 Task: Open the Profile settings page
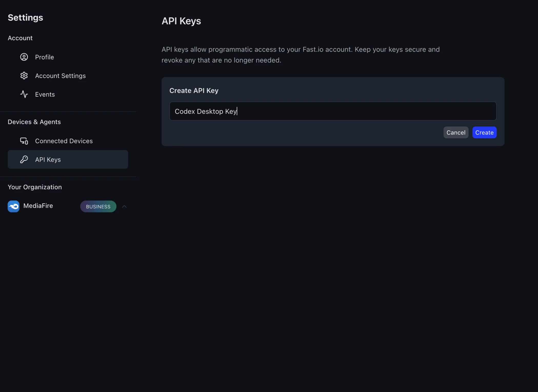pos(44,57)
